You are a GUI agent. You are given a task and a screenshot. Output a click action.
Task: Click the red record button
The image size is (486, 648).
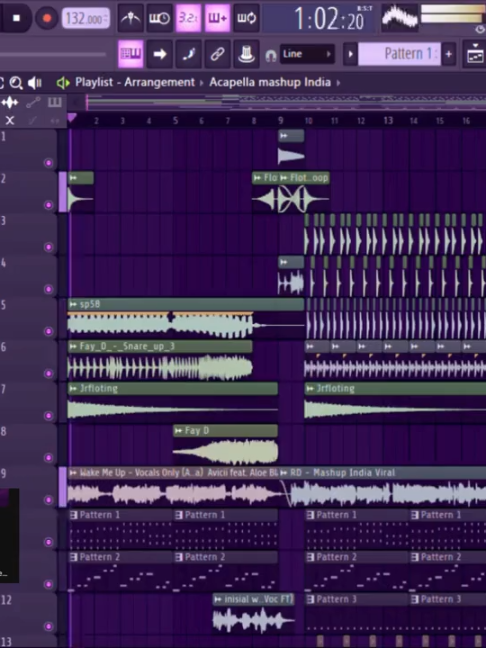(x=47, y=18)
